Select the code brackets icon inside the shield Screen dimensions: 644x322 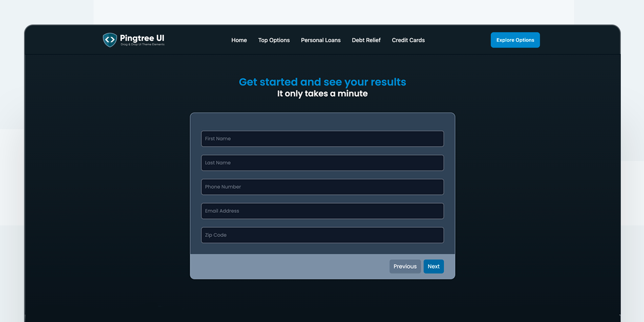tap(110, 39)
